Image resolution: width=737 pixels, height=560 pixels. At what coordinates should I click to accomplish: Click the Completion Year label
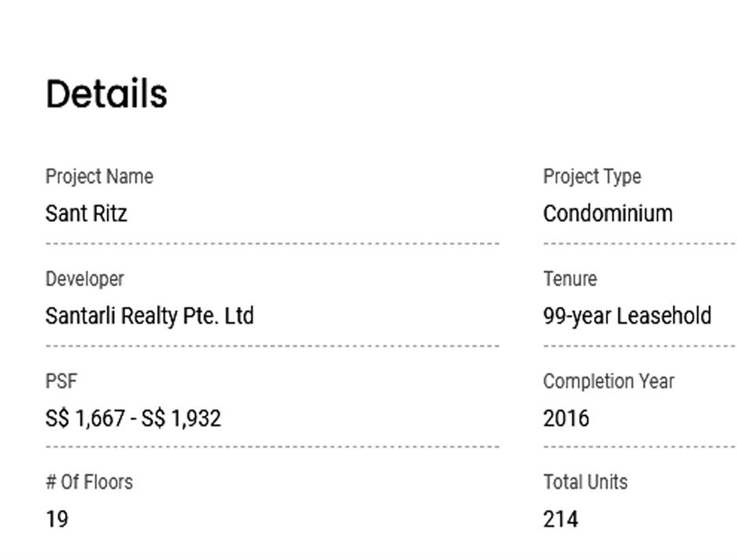tap(608, 381)
